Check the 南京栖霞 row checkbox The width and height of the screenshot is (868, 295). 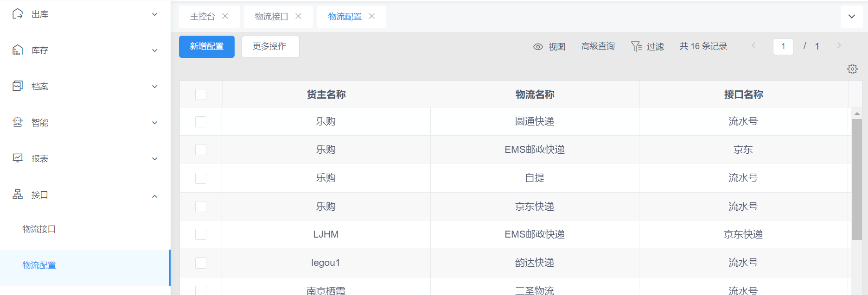tap(201, 290)
